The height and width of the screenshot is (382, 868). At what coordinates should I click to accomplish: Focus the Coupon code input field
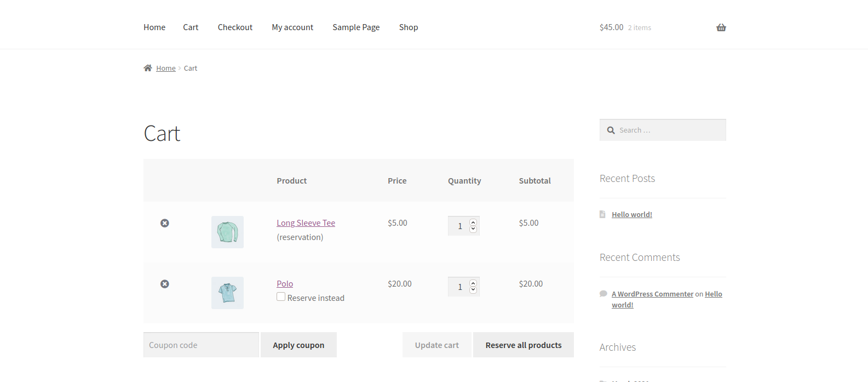(200, 345)
